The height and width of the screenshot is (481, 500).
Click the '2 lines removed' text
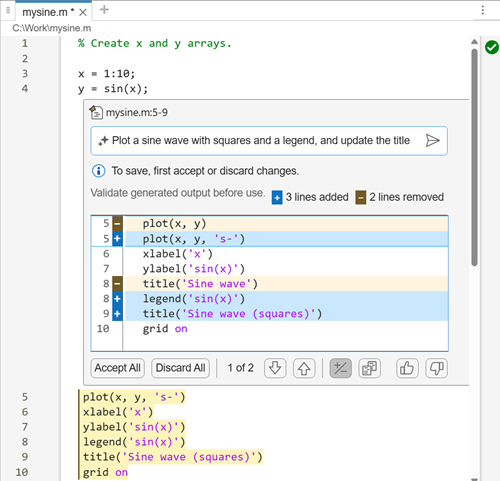click(406, 197)
